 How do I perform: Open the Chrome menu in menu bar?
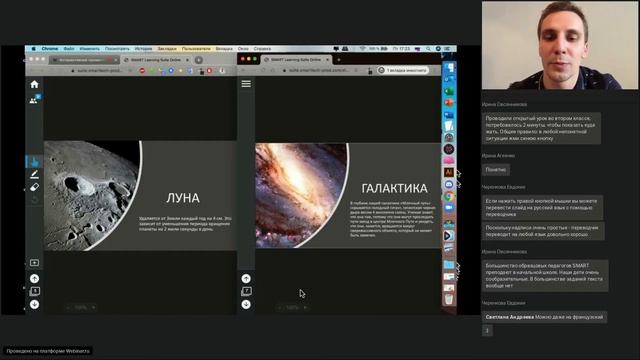[50, 49]
